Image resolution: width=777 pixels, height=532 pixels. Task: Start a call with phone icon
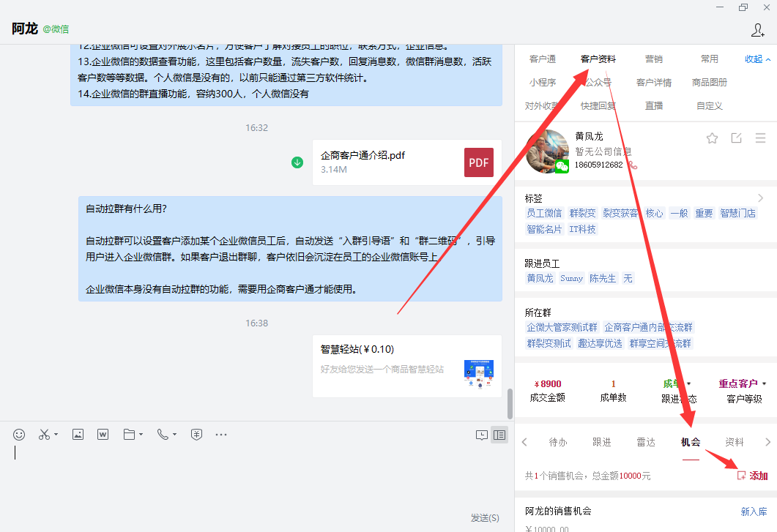162,435
